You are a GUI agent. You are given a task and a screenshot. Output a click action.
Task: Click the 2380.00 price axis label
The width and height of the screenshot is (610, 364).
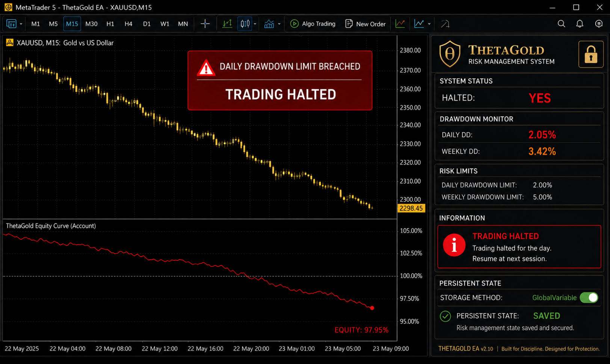(x=410, y=50)
